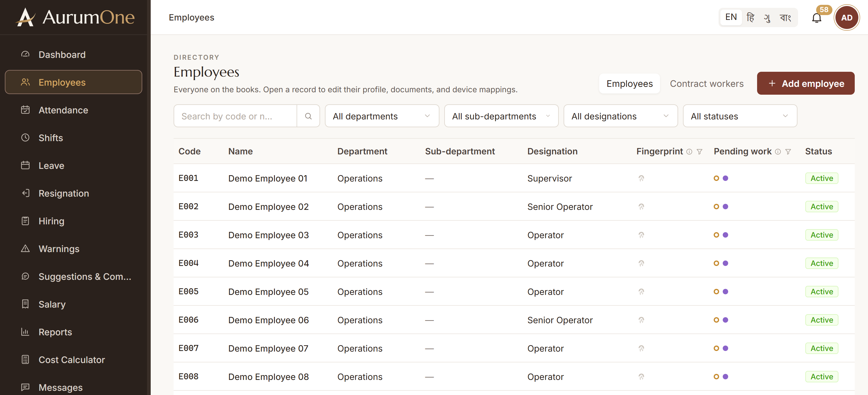
Task: Switch language to Hindi (हि)
Action: click(750, 17)
